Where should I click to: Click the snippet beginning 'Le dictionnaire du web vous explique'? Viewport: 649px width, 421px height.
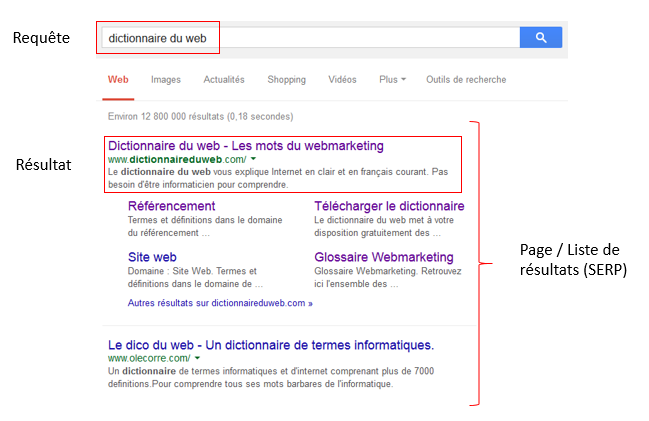[x=278, y=178]
